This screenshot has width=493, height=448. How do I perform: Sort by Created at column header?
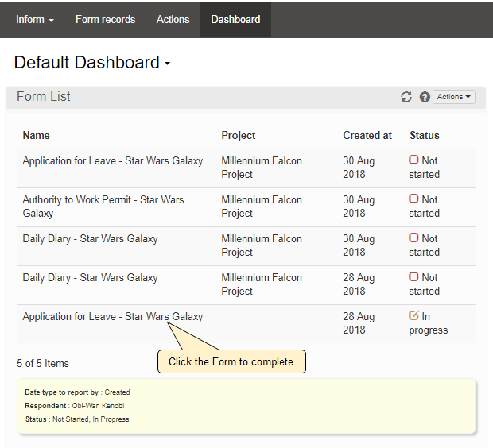tap(367, 135)
